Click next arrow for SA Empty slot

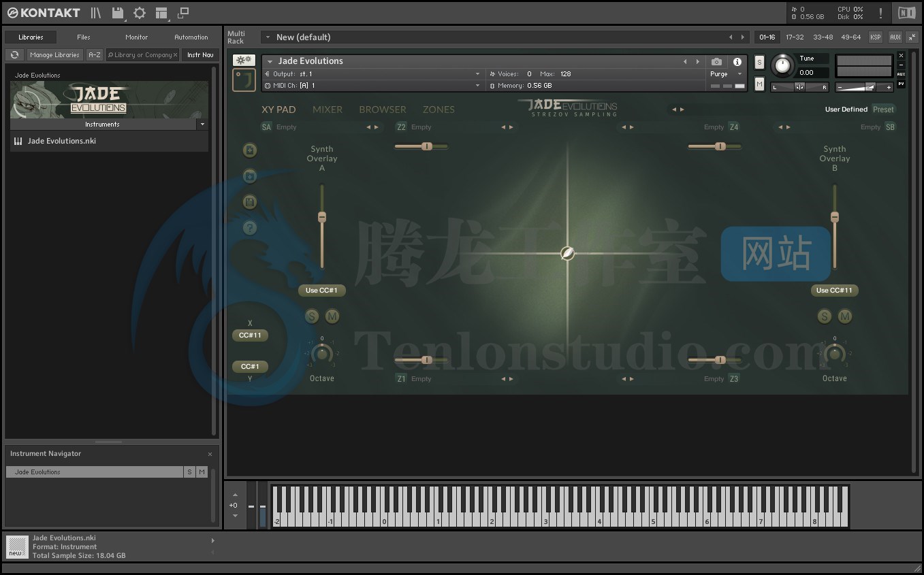pyautogui.click(x=377, y=127)
